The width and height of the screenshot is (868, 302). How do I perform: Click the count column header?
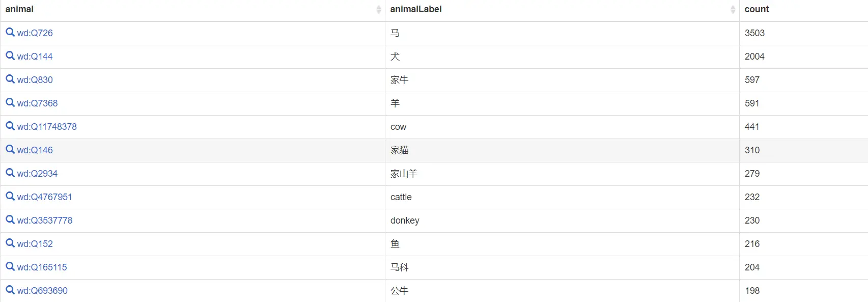coord(757,9)
